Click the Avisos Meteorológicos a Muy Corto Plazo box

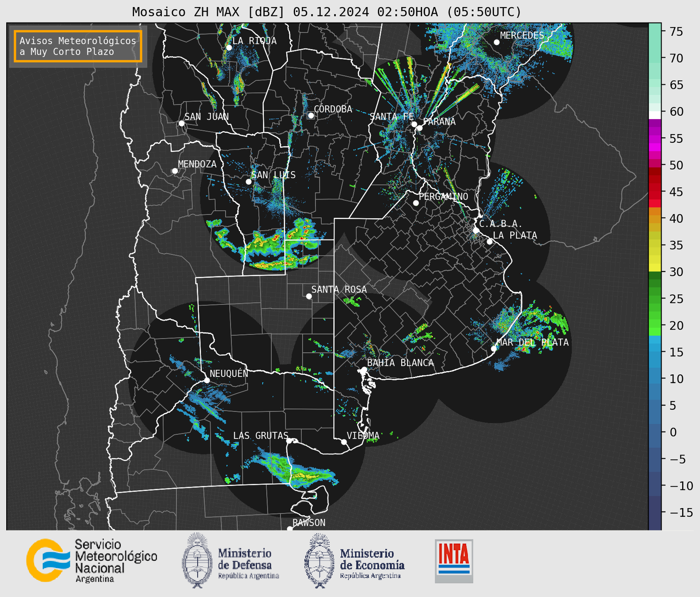(x=78, y=46)
